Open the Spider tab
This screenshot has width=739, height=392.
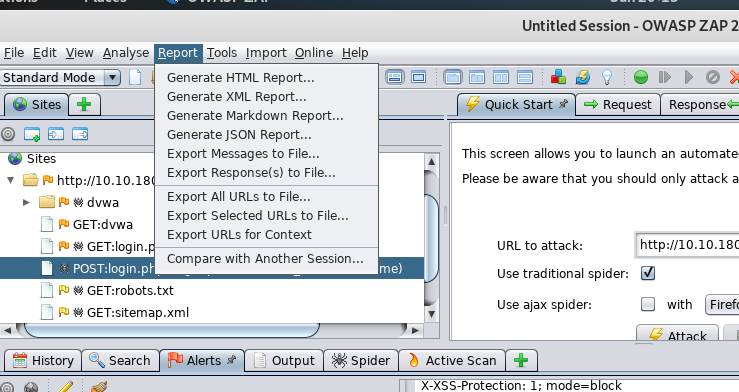[361, 360]
